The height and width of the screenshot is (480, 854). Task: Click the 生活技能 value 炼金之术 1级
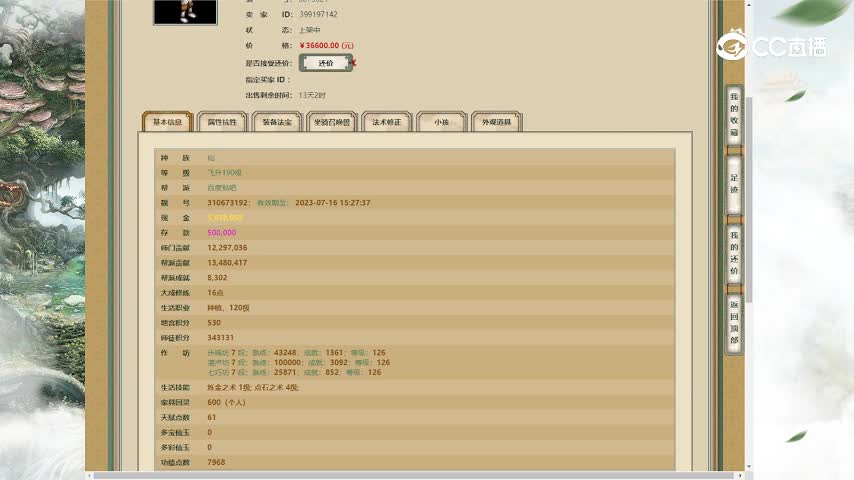pos(229,387)
